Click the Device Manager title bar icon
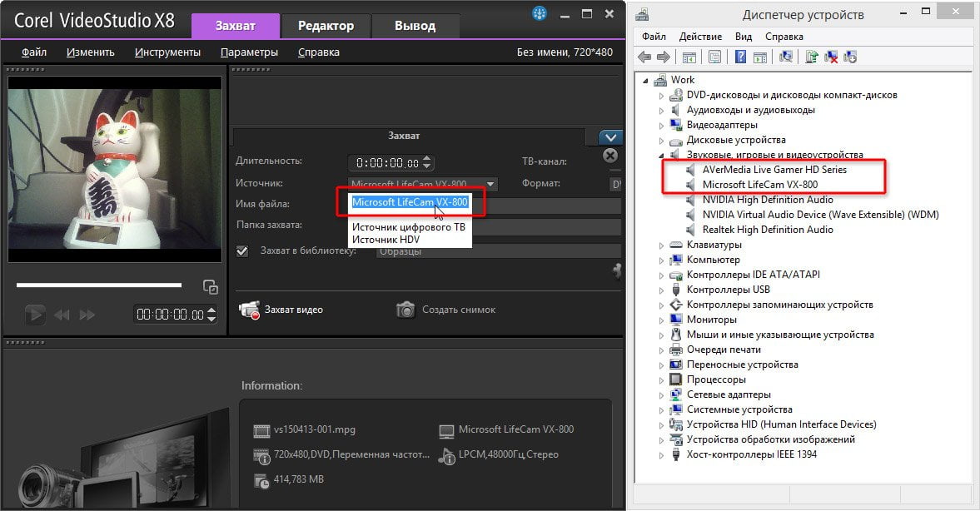 [643, 13]
